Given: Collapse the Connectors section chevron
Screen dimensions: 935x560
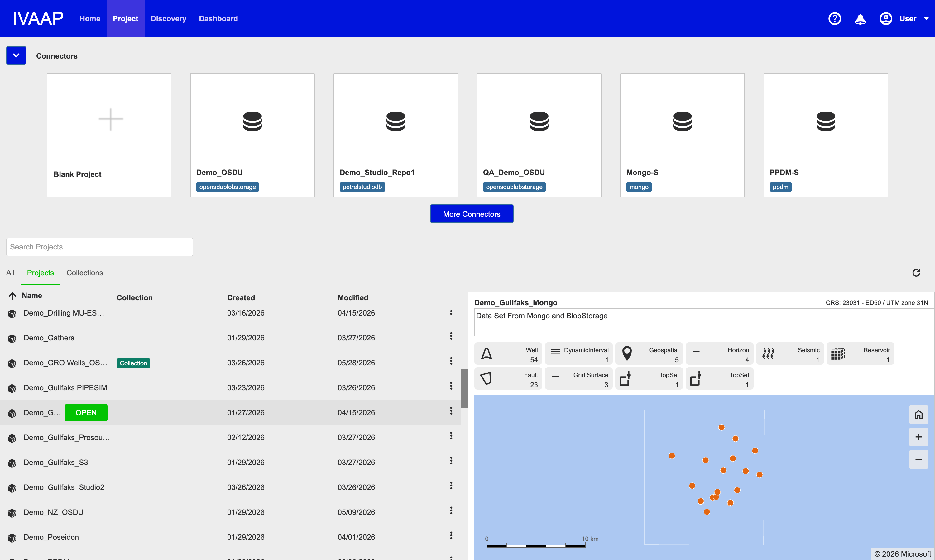Looking at the screenshot, I should [x=16, y=55].
